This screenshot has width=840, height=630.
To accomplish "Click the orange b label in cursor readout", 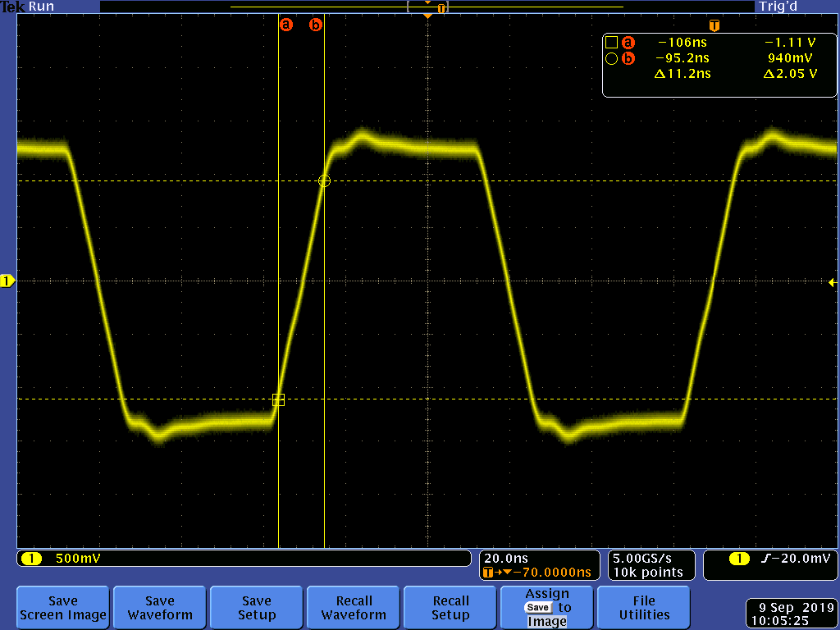I will (628, 58).
